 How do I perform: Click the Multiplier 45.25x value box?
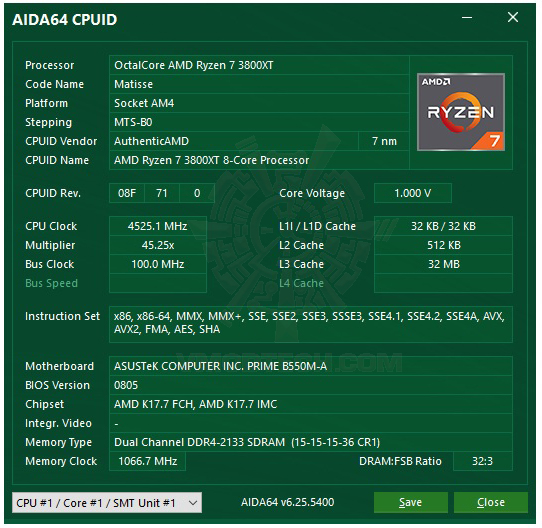point(158,245)
